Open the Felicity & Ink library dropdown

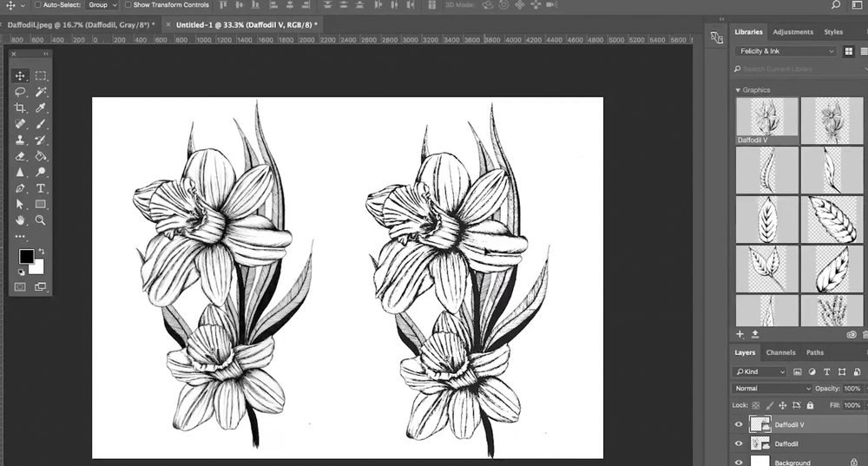pyautogui.click(x=786, y=51)
